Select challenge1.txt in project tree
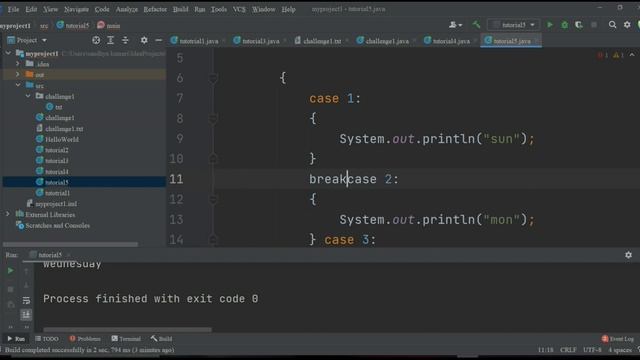 [x=64, y=129]
